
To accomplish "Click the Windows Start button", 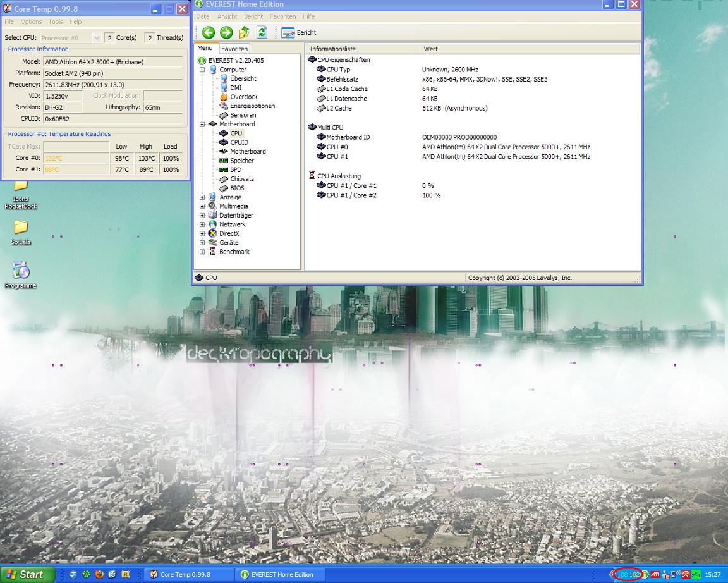I will point(27,575).
